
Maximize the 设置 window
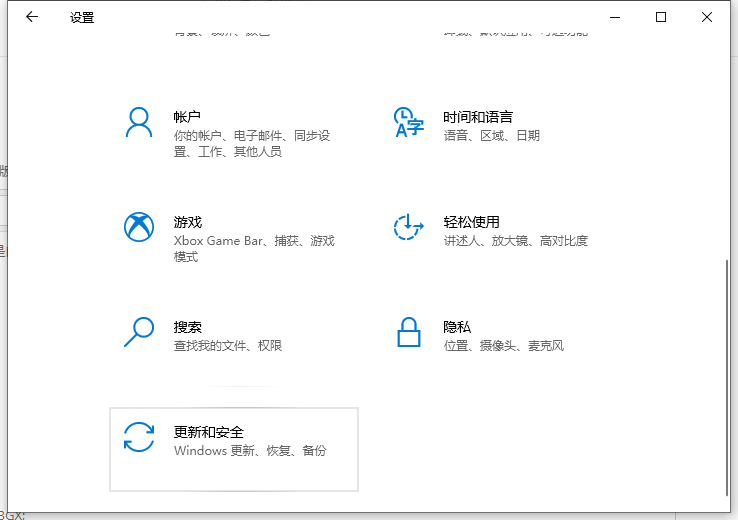tap(661, 17)
